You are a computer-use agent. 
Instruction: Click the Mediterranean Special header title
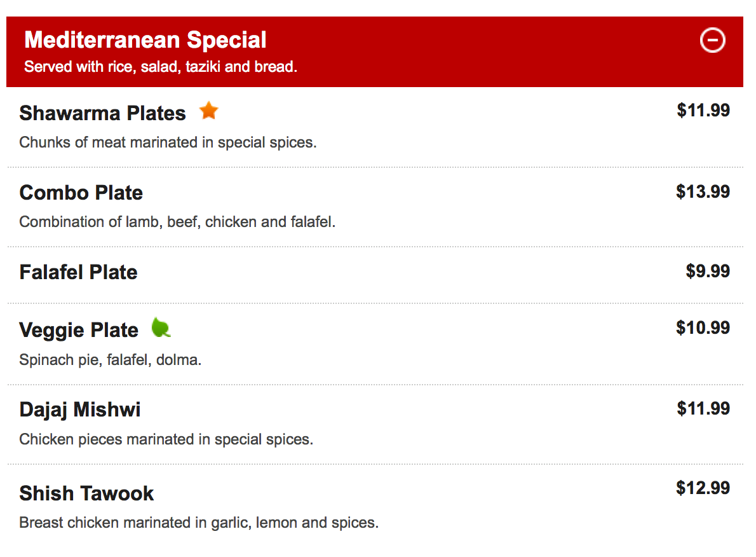145,40
